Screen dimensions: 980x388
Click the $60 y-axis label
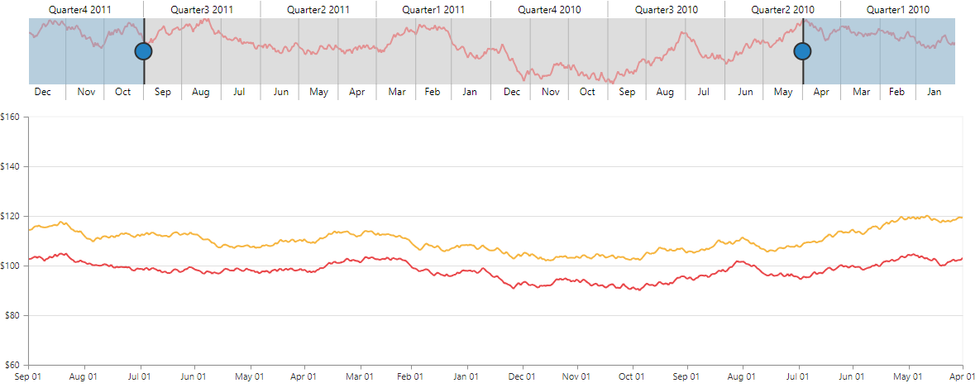point(12,365)
